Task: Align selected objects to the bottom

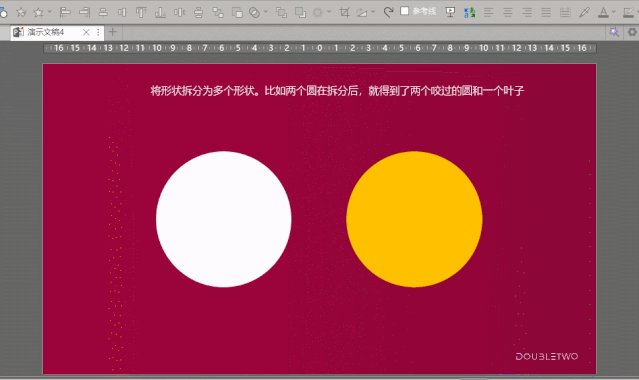Action: pyautogui.click(x=160, y=12)
